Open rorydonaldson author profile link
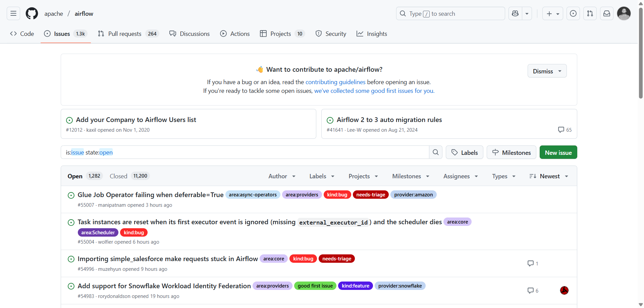 (x=114, y=296)
